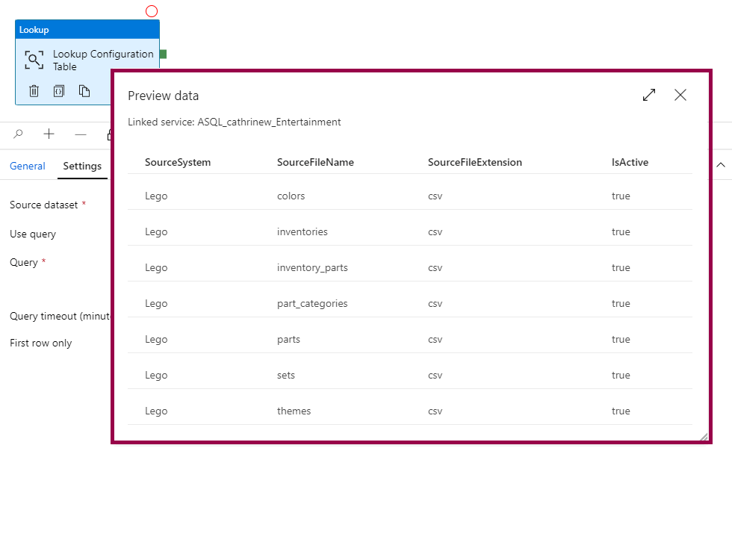Open canvas search with magnifier icon

(19, 134)
